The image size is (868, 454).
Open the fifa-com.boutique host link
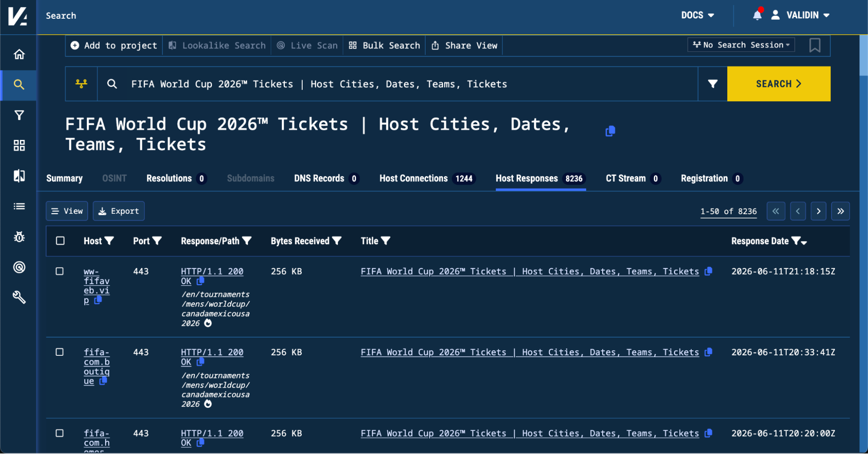point(96,366)
